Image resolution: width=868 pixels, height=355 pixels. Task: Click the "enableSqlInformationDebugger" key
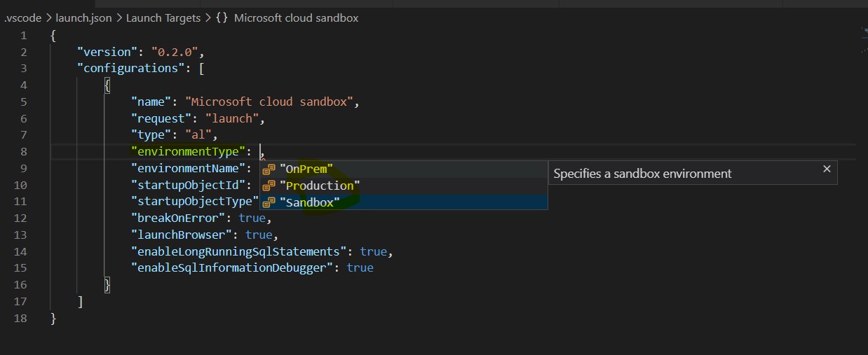point(232,267)
